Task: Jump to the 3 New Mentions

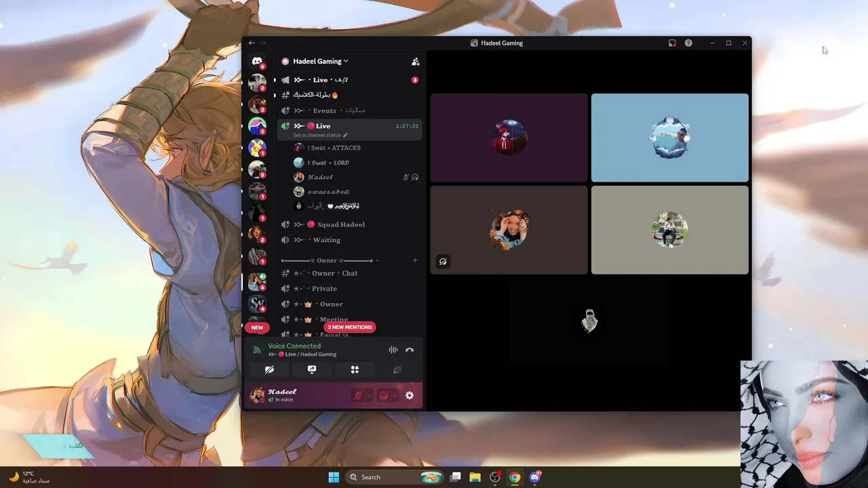Action: pyautogui.click(x=350, y=327)
